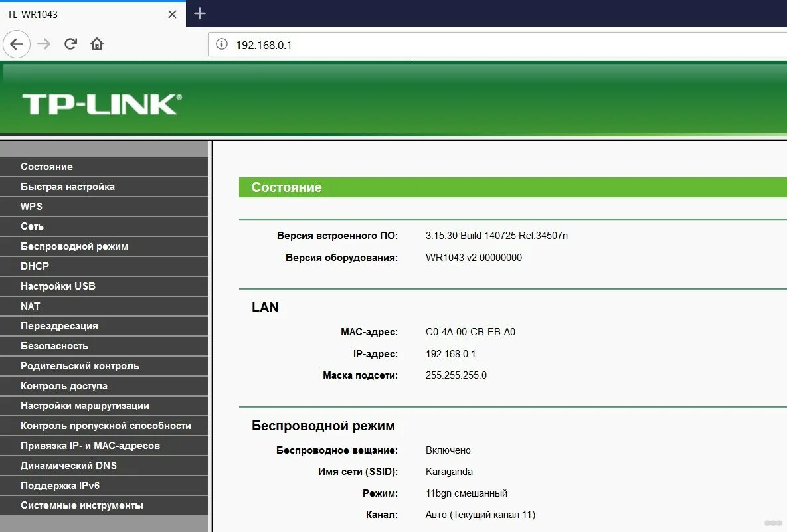Click the Режим label

pyautogui.click(x=380, y=493)
